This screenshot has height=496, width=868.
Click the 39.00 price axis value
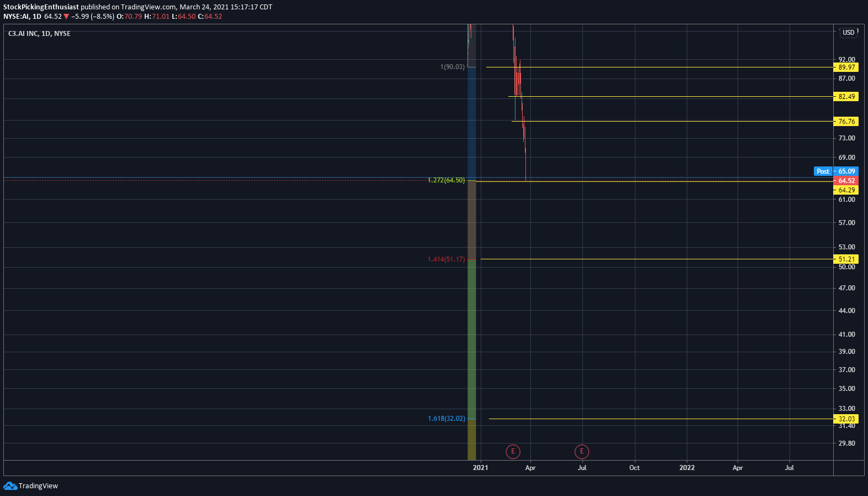[846, 352]
